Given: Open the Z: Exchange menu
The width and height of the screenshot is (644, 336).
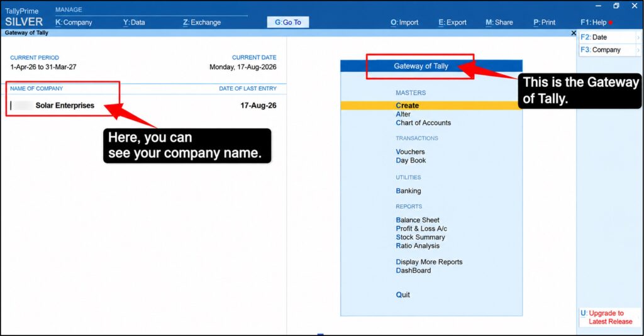Looking at the screenshot, I should 202,22.
